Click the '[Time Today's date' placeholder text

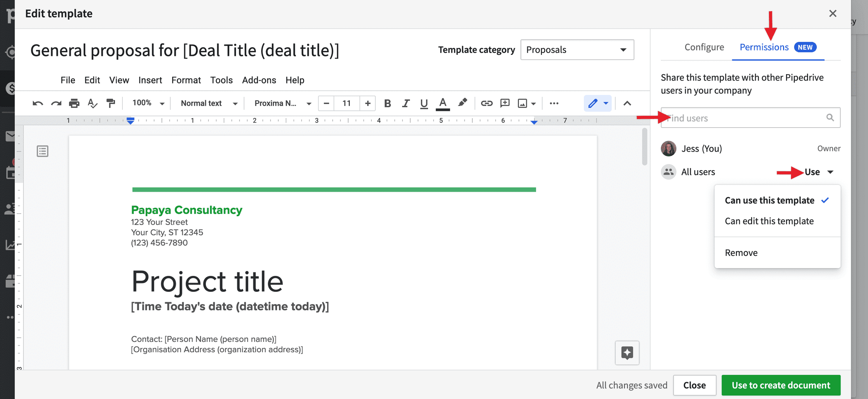(230, 306)
